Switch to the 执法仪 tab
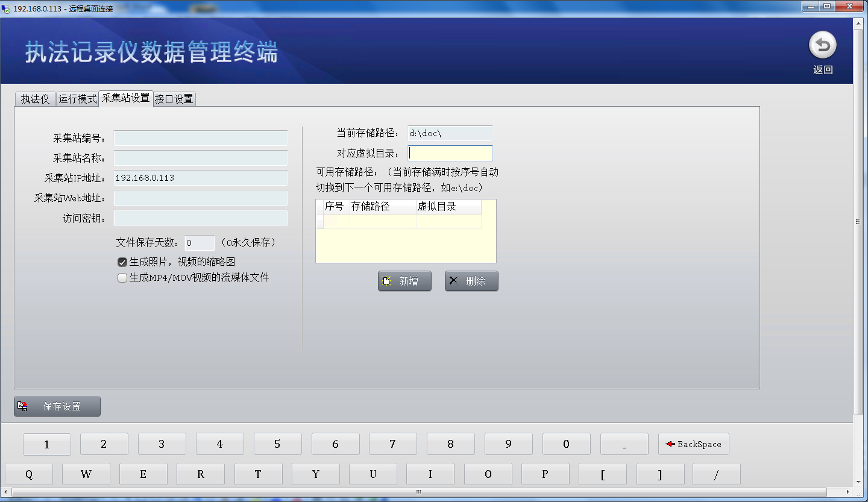868x502 pixels. 35,99
